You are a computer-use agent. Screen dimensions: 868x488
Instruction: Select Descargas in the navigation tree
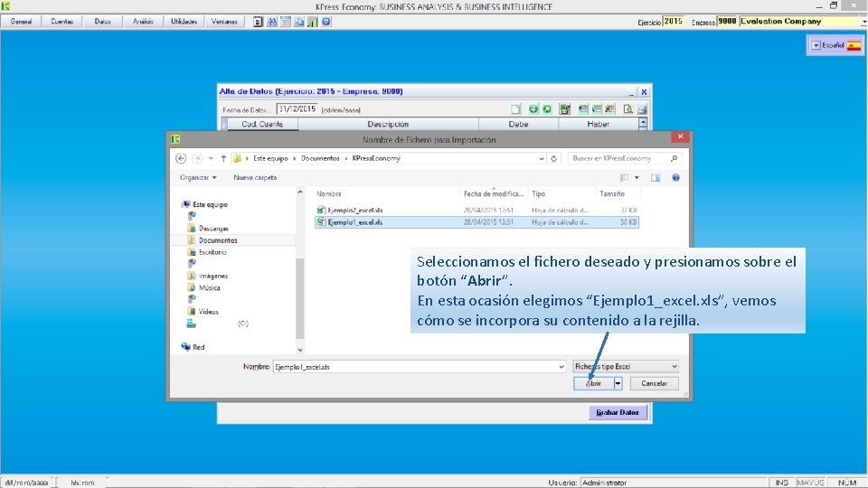(x=213, y=229)
